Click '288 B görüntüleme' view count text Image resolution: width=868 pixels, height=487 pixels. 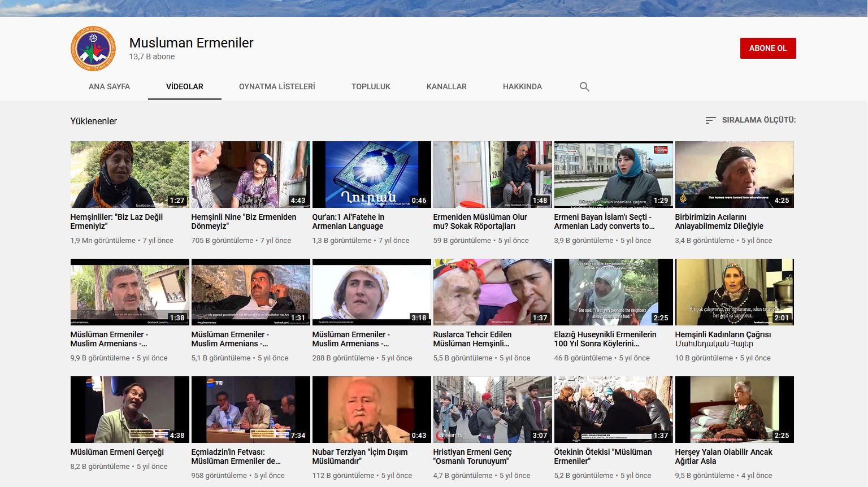pyautogui.click(x=343, y=358)
